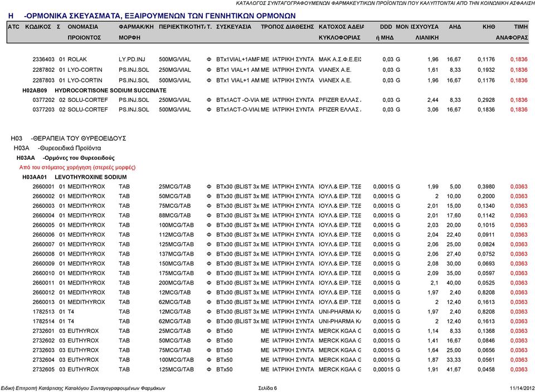
Task: Click strength '150MCG/TAB'
Action: tap(176, 264)
